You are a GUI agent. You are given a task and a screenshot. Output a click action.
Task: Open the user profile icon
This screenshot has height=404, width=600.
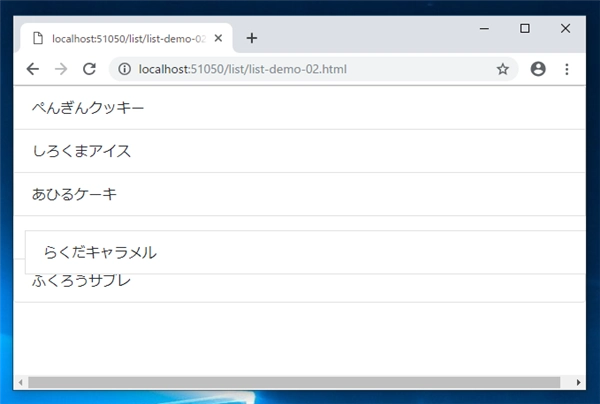538,69
